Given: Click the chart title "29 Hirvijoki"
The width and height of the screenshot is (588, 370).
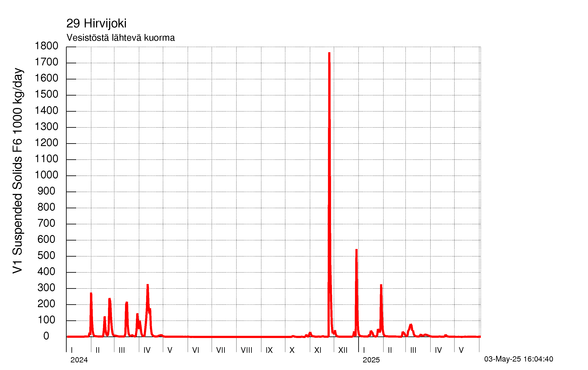Looking at the screenshot, I should [x=96, y=24].
